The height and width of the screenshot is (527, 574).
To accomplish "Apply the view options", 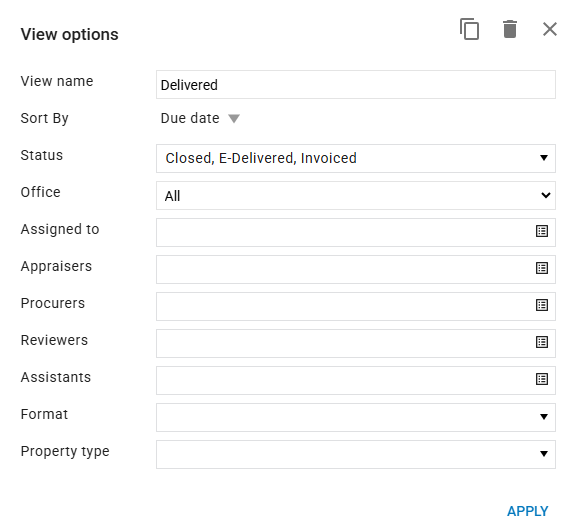I will 528,511.
